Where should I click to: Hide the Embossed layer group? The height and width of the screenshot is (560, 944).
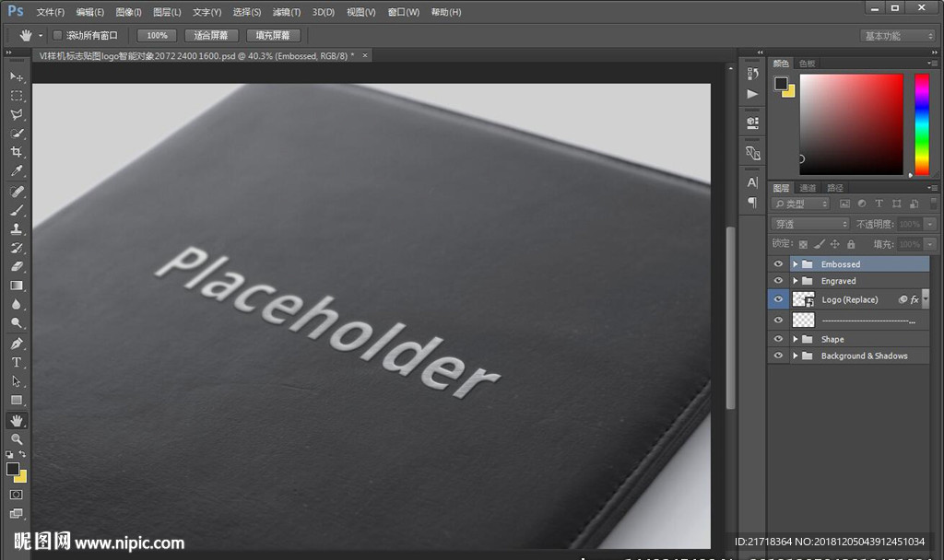point(779,264)
